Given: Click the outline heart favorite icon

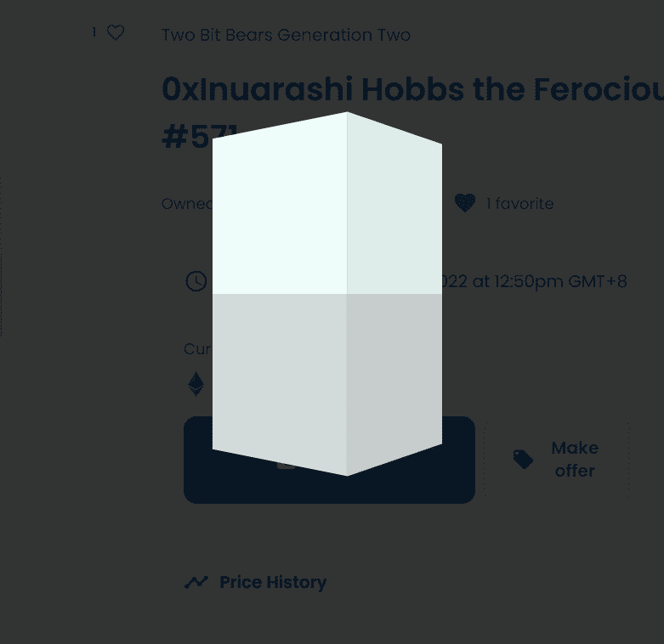Looking at the screenshot, I should click(116, 32).
